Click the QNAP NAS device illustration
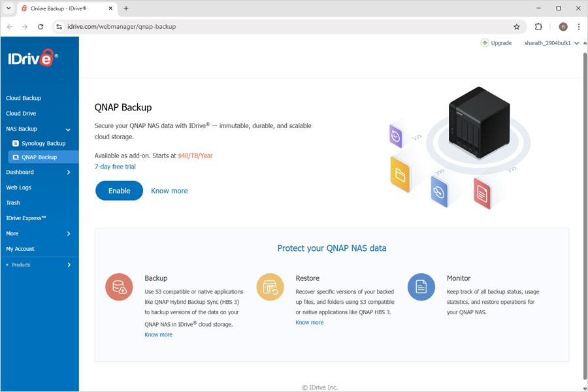The width and height of the screenshot is (588, 392). point(480,123)
